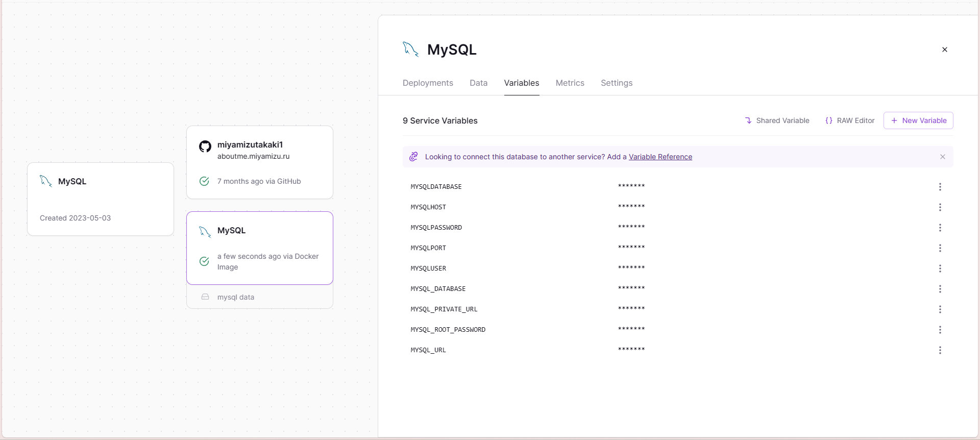
Task: Switch to the Deployments tab
Action: click(x=428, y=83)
